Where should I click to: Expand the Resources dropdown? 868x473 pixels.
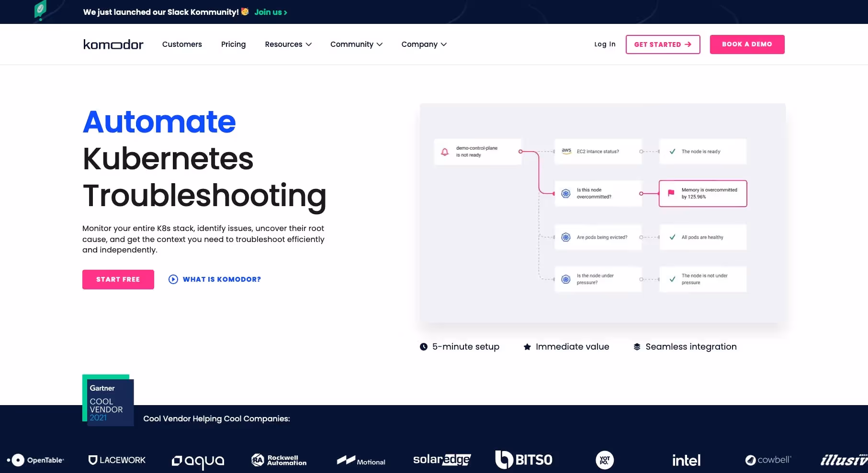(x=288, y=44)
